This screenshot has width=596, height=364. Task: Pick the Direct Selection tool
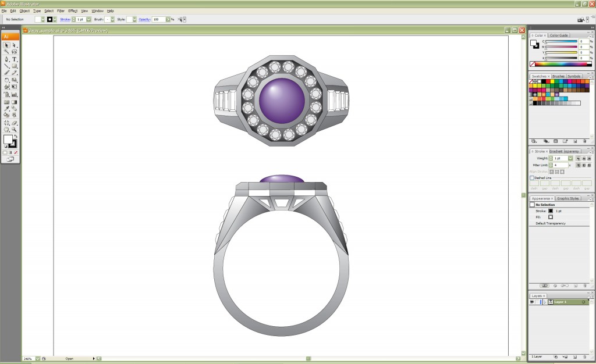(x=15, y=45)
